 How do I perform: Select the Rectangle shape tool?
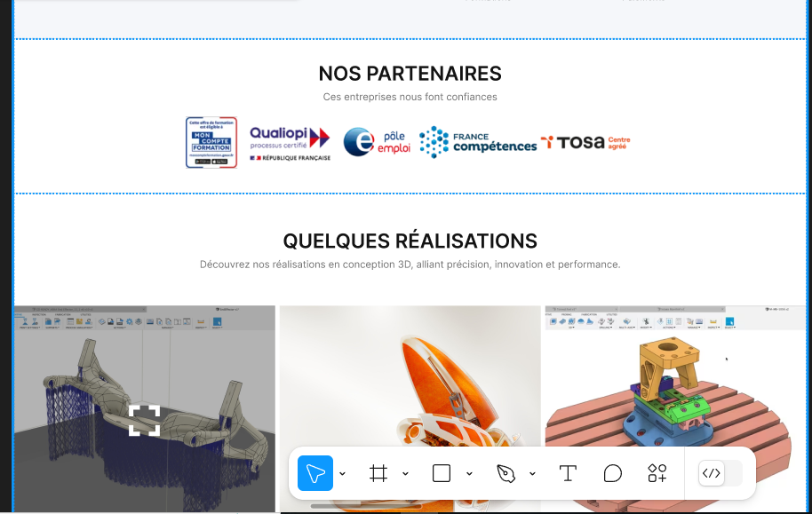point(442,473)
